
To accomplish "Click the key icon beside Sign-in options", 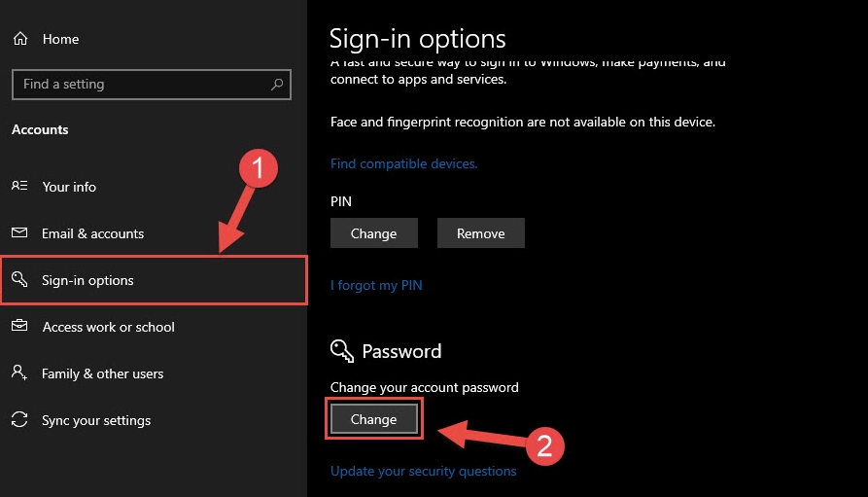I will coord(19,280).
